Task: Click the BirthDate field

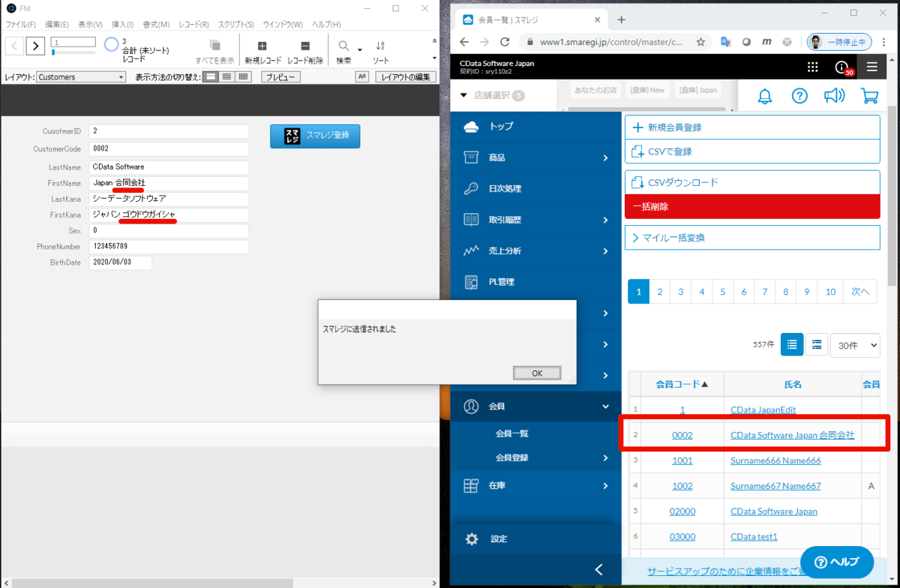Action: click(x=121, y=262)
